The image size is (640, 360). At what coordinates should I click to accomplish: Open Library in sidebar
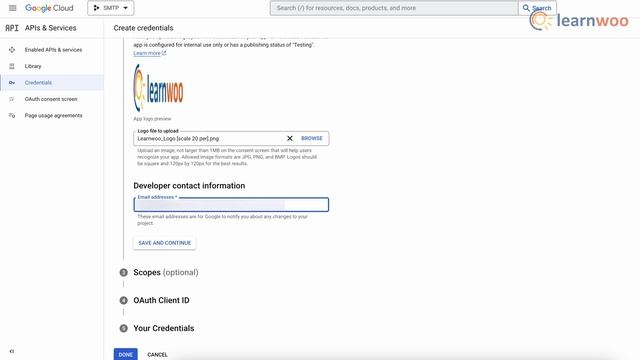coord(33,66)
